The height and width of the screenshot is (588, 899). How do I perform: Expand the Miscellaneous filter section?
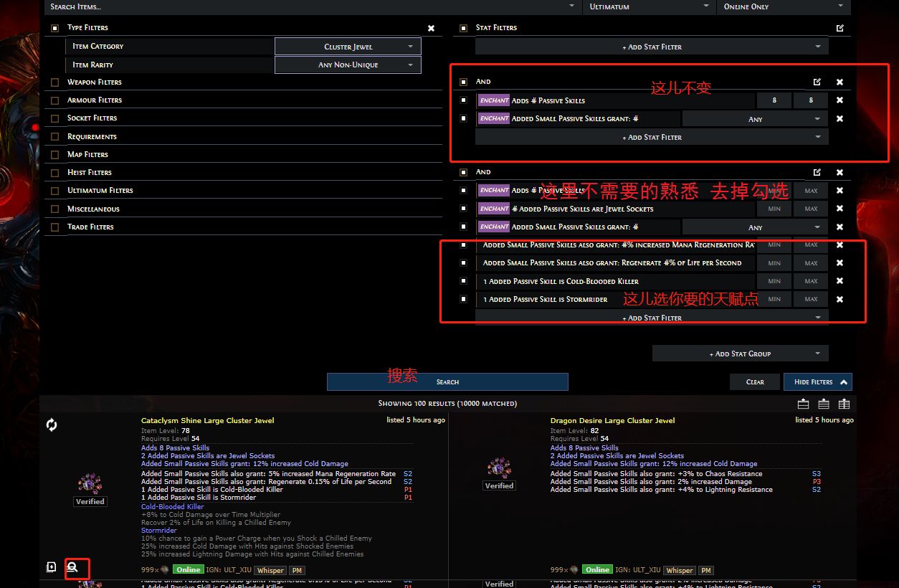[93, 209]
